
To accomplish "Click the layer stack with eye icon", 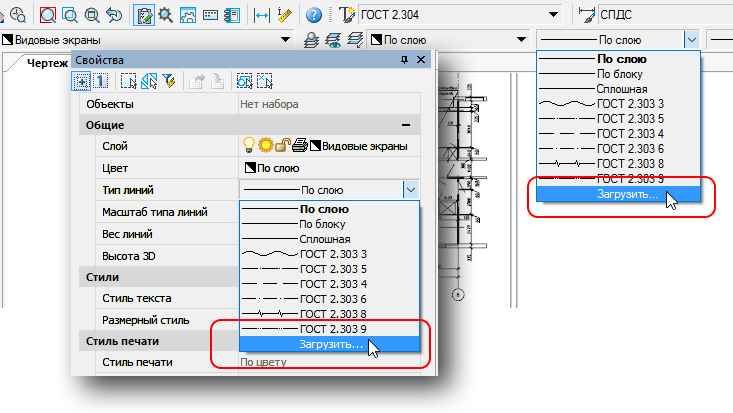I will click(x=333, y=40).
